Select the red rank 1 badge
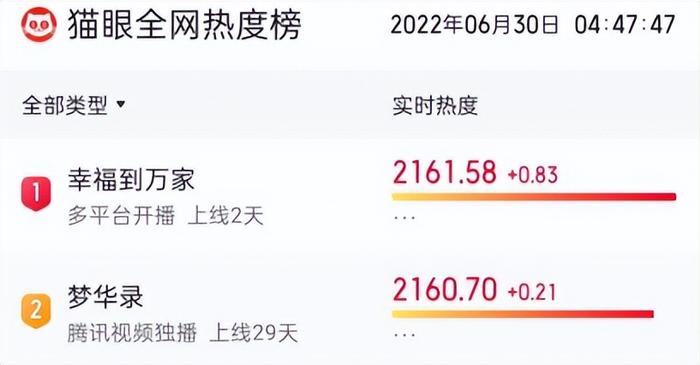Image resolution: width=700 pixels, height=365 pixels. [36, 193]
